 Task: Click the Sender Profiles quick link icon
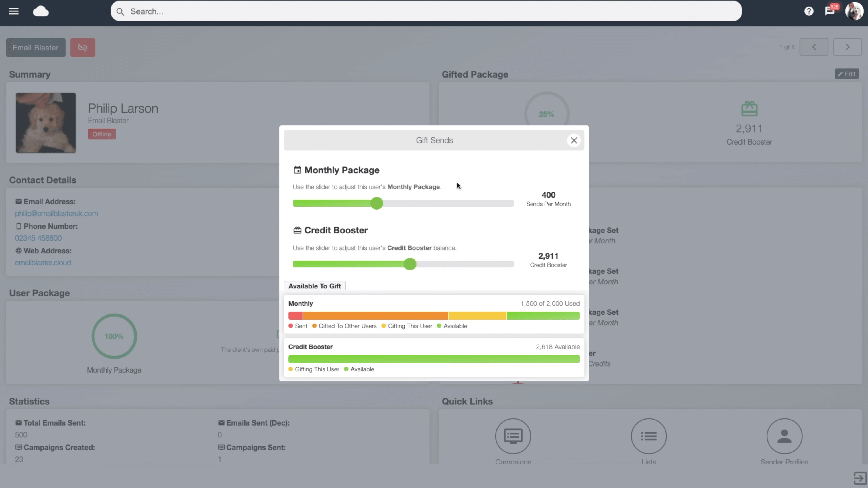784,436
